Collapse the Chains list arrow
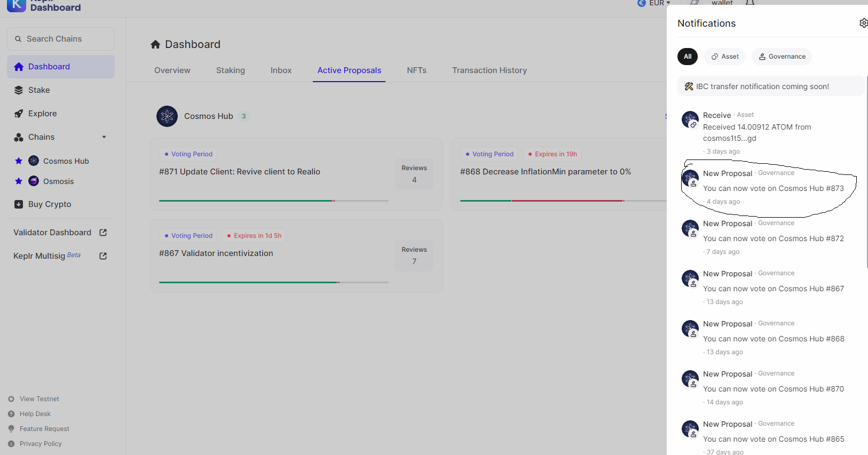Viewport: 868px width, 455px height. 104,137
